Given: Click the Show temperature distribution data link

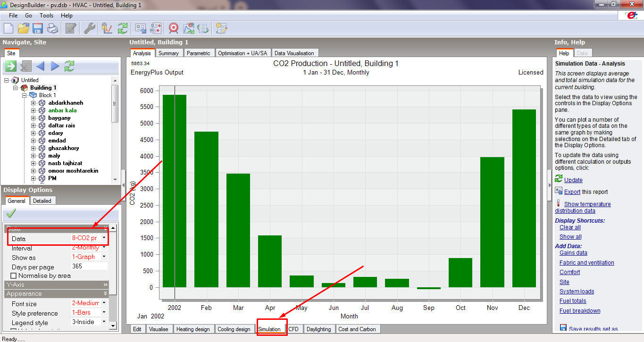Looking at the screenshot, I should tap(583, 208).
